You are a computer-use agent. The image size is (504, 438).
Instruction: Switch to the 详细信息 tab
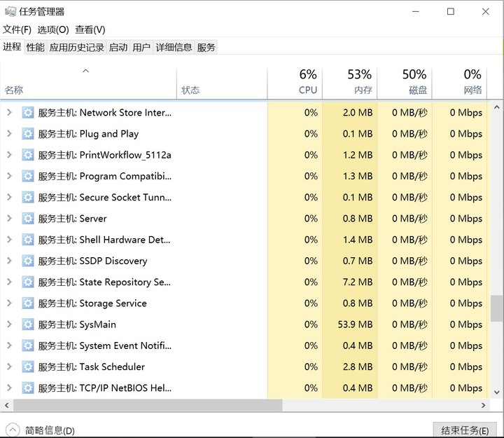pyautogui.click(x=174, y=48)
